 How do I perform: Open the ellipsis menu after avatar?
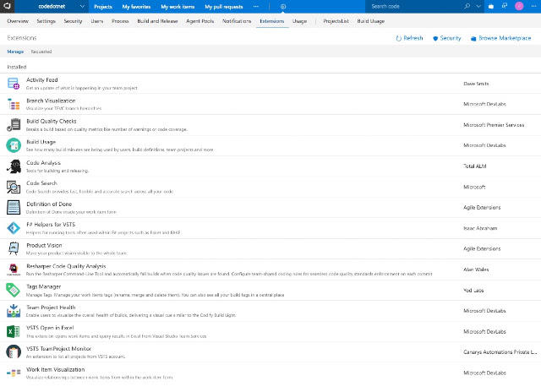coord(533,6)
